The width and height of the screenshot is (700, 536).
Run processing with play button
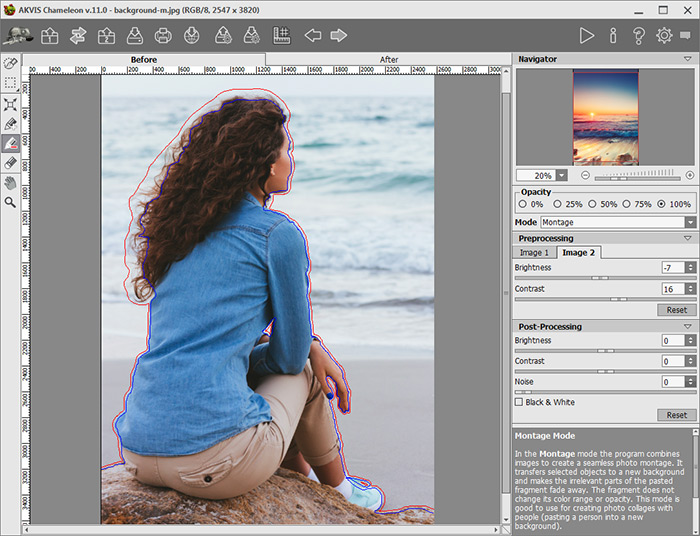[x=587, y=35]
